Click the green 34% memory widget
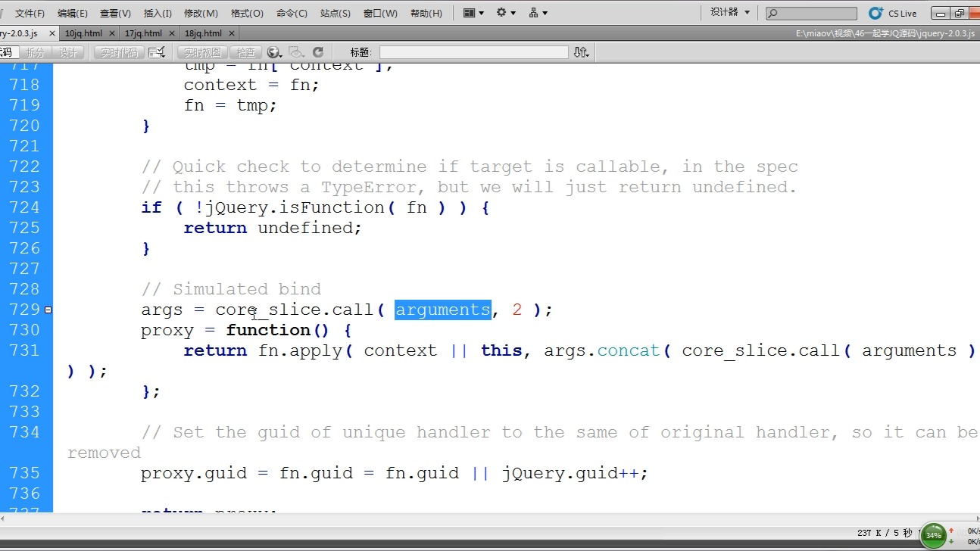 [933, 535]
